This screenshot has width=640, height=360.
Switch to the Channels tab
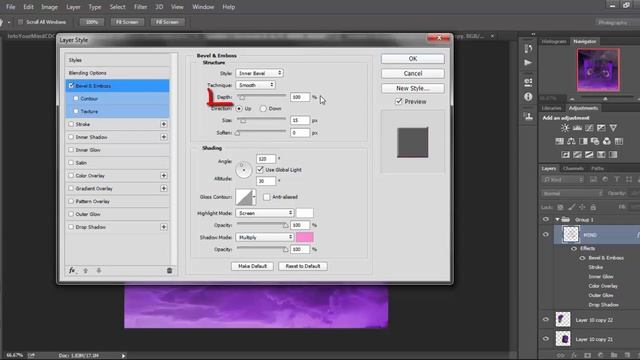coord(573,169)
